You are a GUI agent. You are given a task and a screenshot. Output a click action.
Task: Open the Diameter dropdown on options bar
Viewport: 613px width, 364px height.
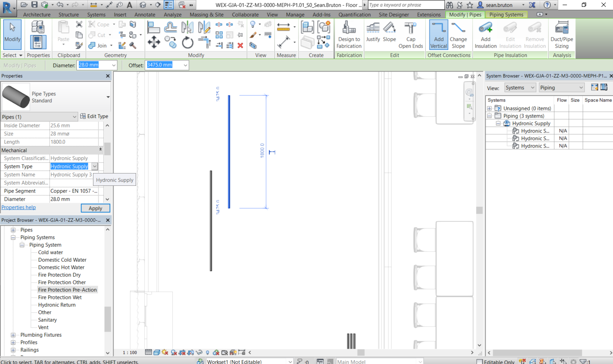tap(113, 65)
